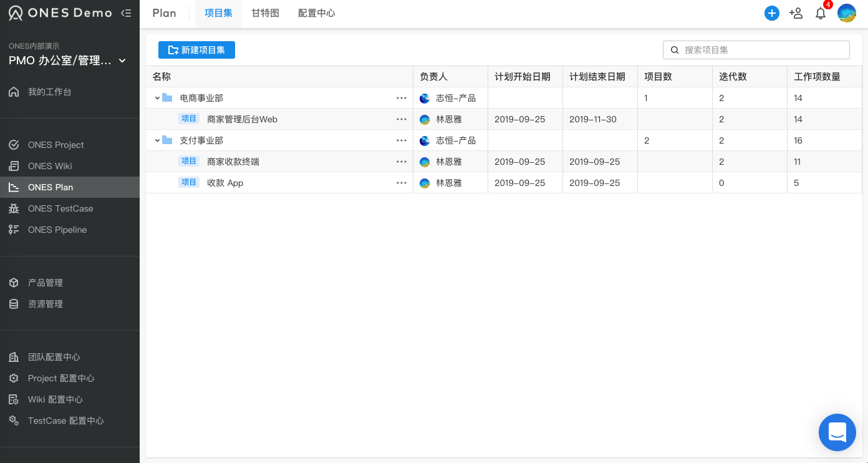Click the folder icon of 支付事业部

pos(167,140)
